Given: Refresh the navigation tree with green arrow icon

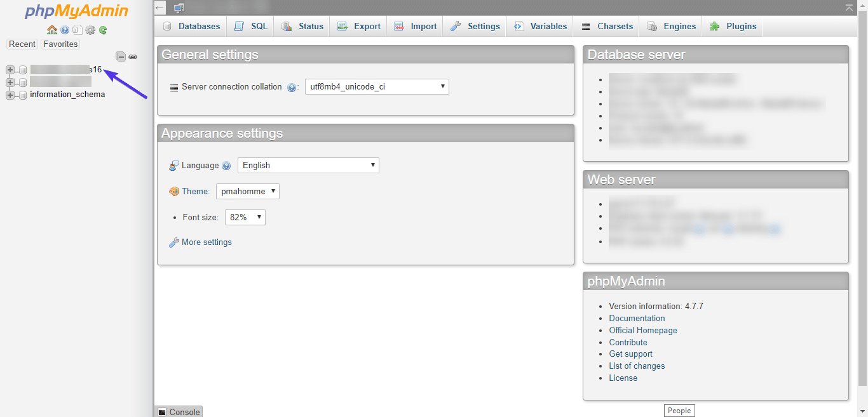Looking at the screenshot, I should tap(102, 29).
